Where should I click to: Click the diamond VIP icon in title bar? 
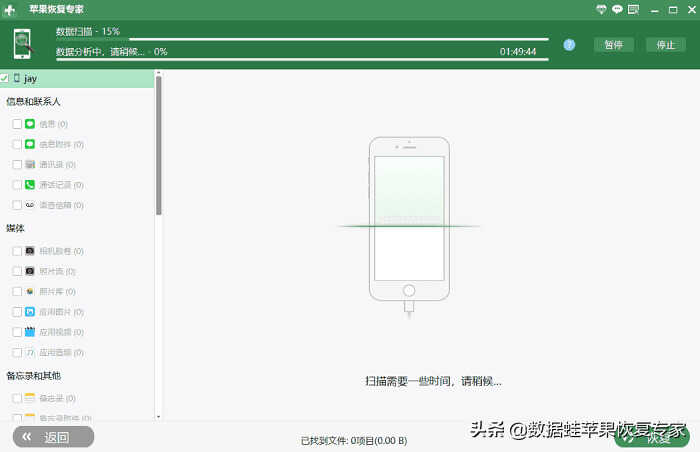click(600, 8)
